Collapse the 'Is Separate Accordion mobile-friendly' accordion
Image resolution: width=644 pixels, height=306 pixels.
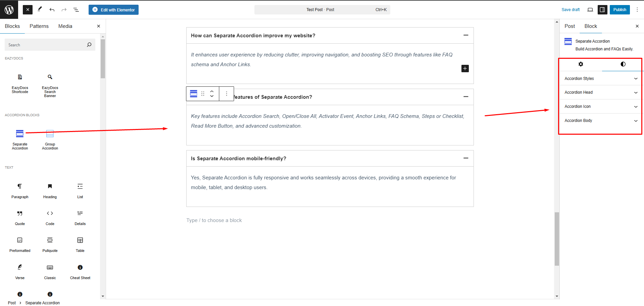point(465,158)
